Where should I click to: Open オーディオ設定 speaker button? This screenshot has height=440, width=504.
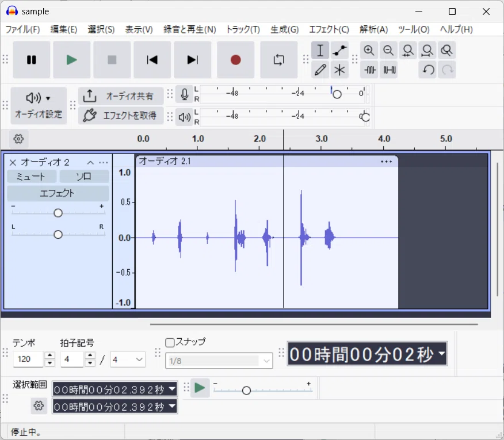[x=39, y=105]
